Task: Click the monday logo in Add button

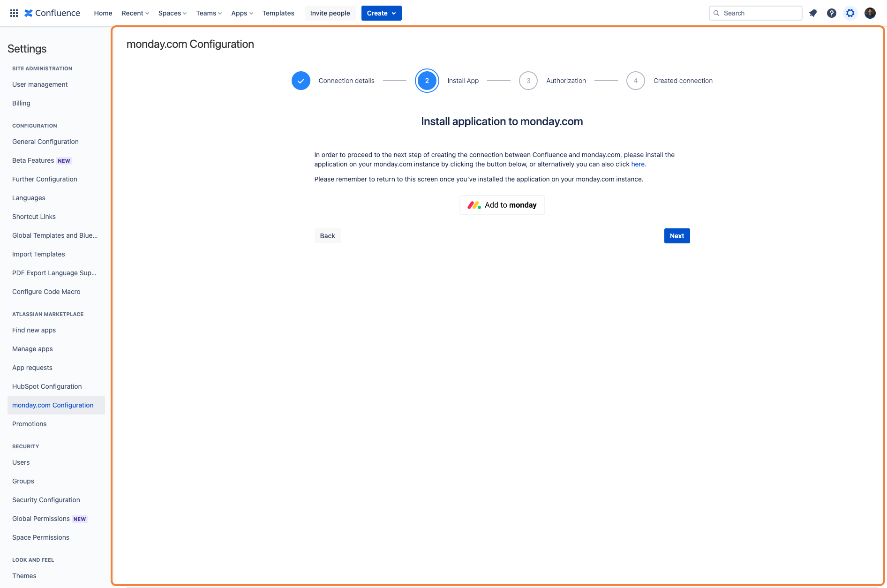Action: point(474,205)
